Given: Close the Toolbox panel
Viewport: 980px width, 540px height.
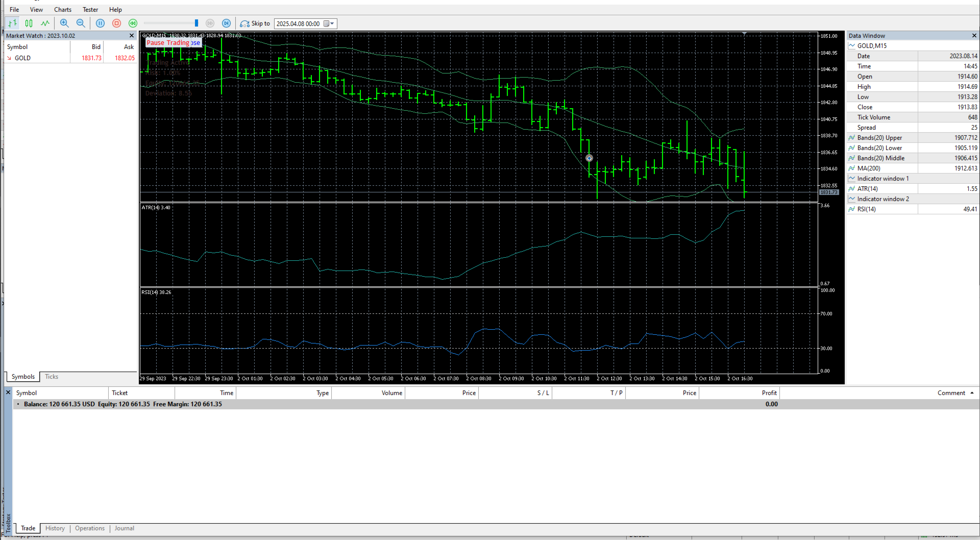Looking at the screenshot, I should 8,392.
